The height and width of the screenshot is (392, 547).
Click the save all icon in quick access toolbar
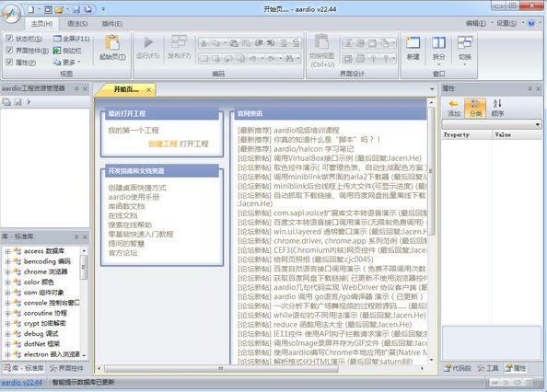[x=87, y=9]
